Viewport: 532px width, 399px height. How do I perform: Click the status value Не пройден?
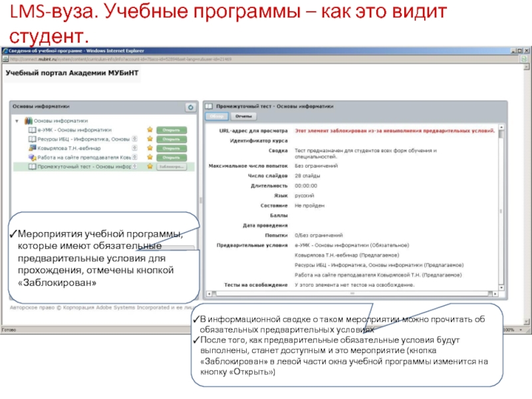[309, 205]
